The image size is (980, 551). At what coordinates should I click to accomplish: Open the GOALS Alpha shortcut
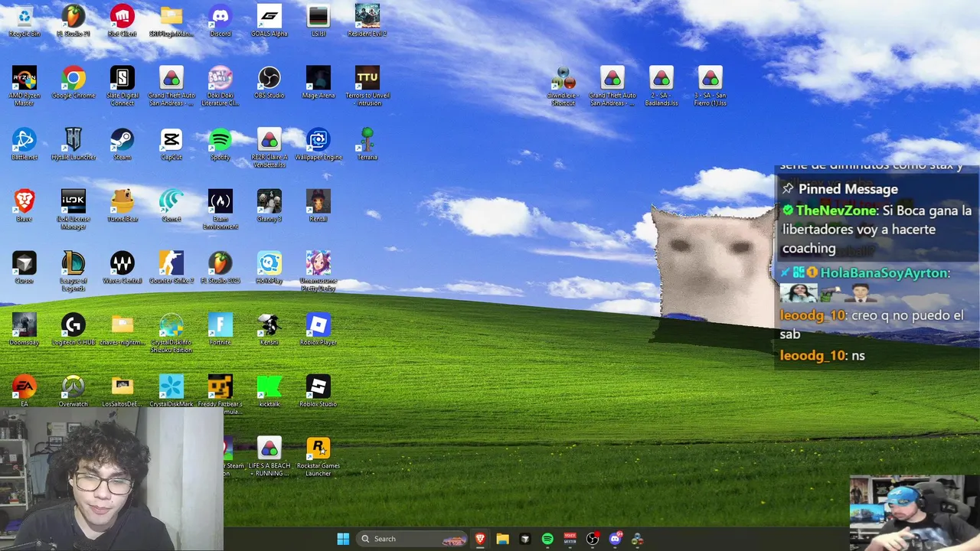pos(269,21)
